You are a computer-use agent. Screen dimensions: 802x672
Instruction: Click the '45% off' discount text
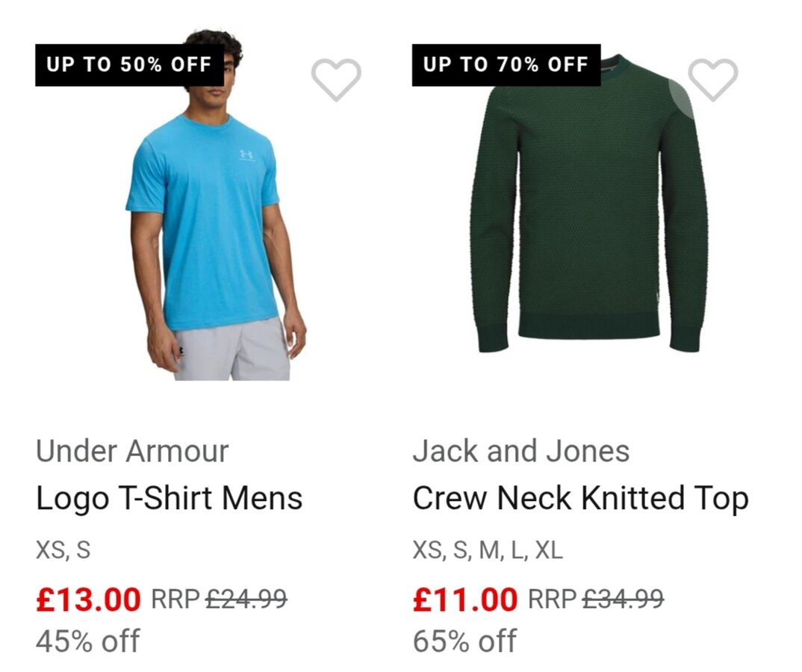tap(87, 640)
